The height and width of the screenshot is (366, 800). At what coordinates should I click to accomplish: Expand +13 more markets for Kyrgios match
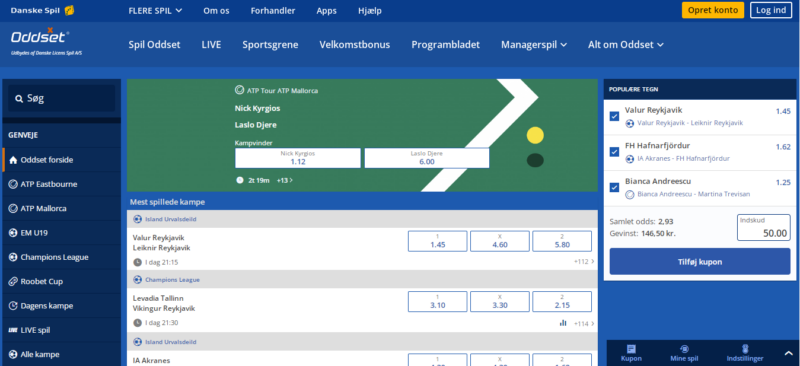pyautogui.click(x=285, y=180)
